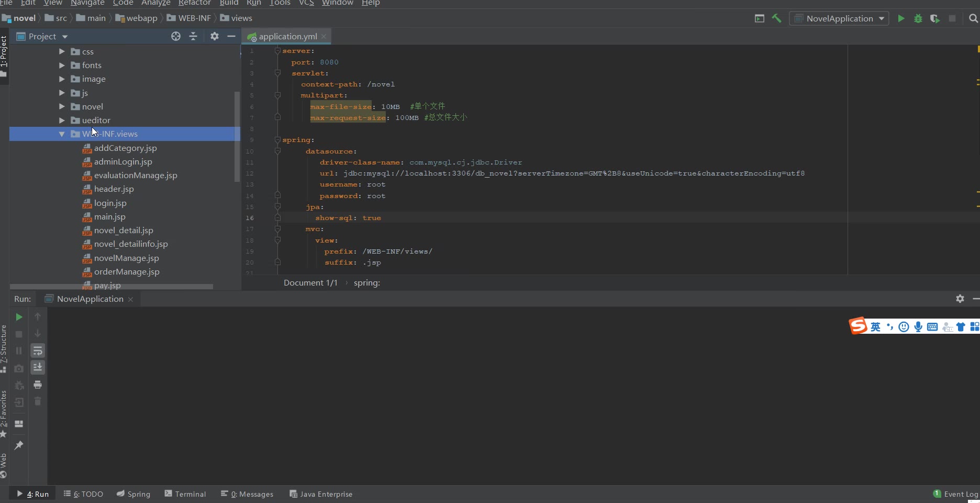Viewport: 980px width, 503px height.
Task: Open Event Log in status bar
Action: click(956, 494)
